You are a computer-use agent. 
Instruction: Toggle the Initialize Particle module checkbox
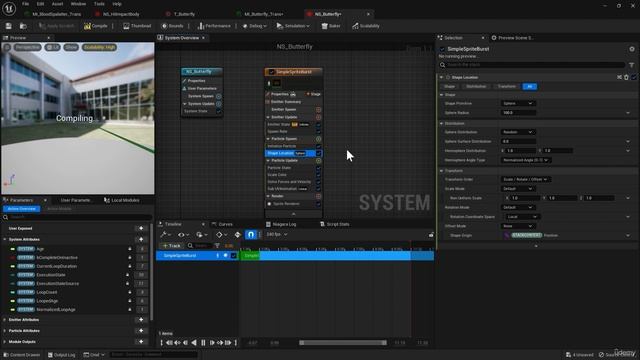318,146
